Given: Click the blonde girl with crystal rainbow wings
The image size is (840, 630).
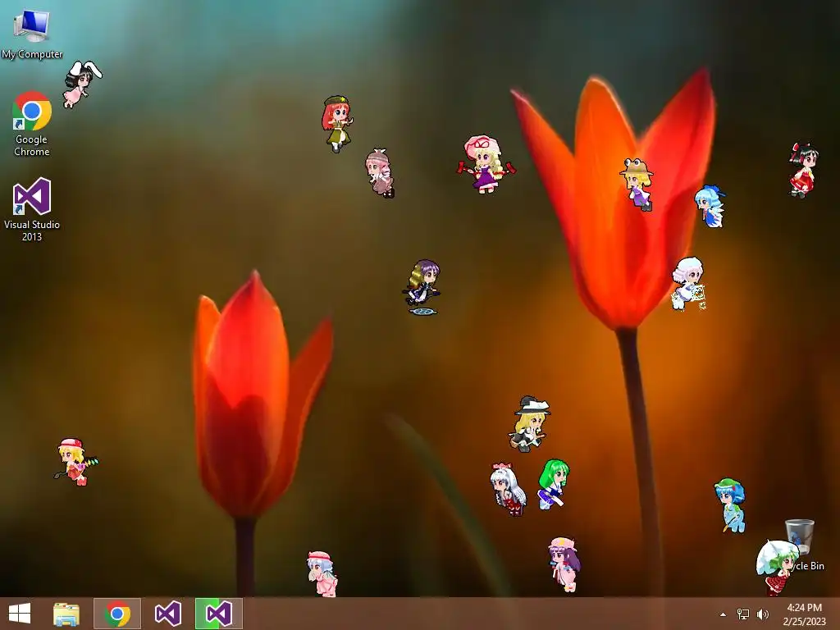Looking at the screenshot, I should (76, 462).
